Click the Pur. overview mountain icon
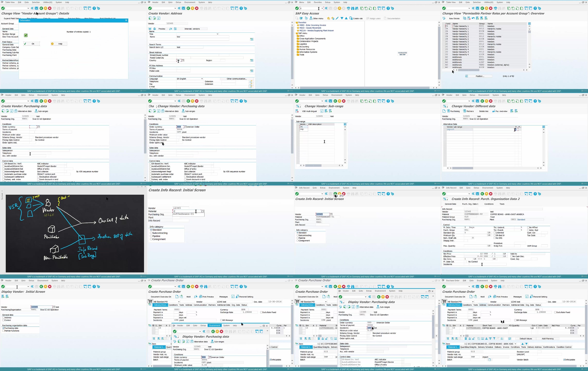 tap(494, 111)
